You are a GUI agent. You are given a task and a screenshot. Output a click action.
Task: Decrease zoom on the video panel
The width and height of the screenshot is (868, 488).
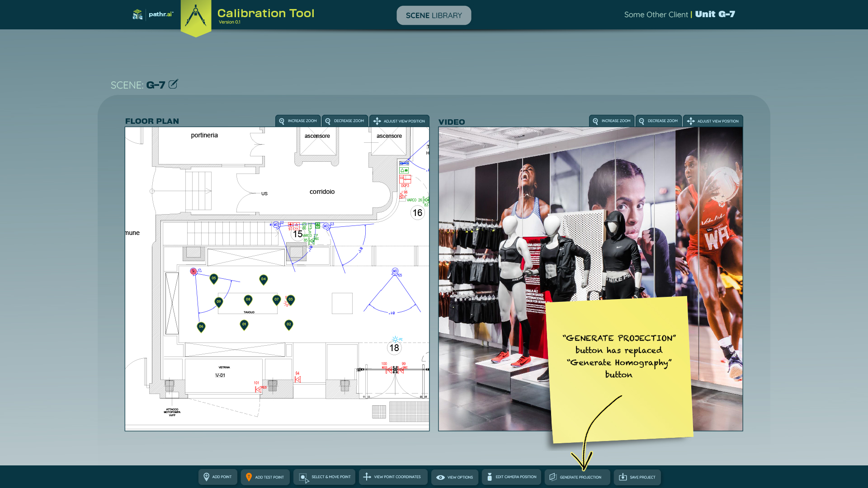(658, 121)
